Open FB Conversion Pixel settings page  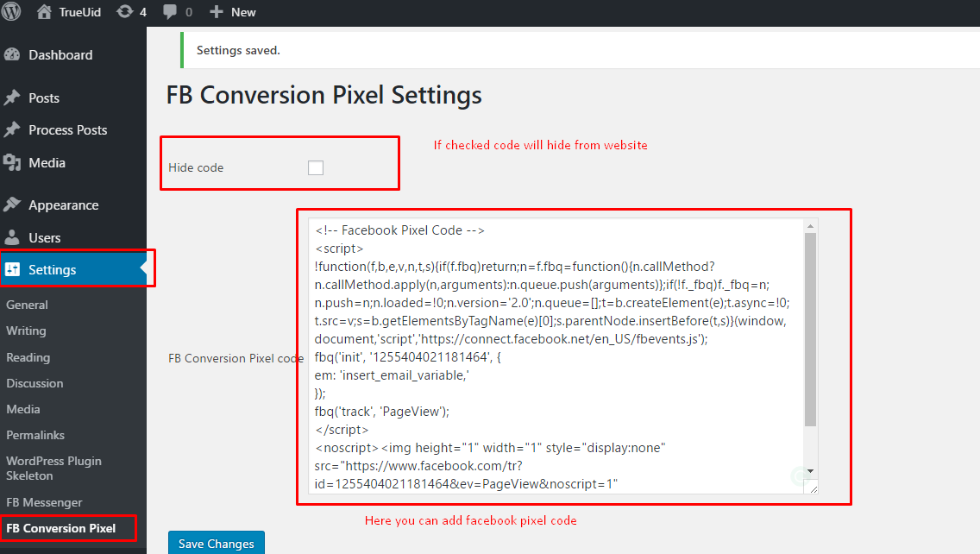[x=60, y=528]
